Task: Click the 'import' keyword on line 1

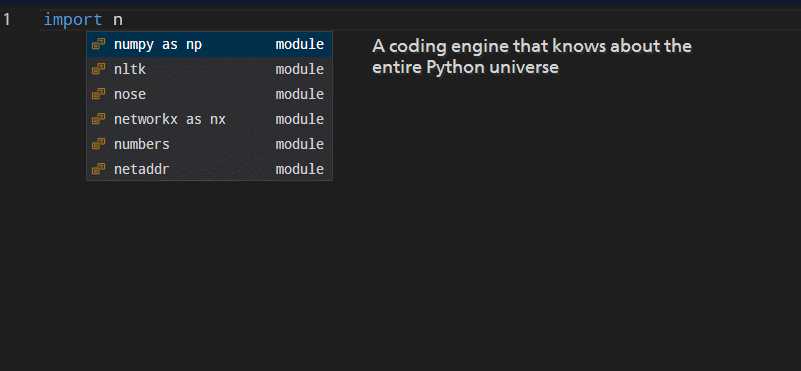Action: 73,20
